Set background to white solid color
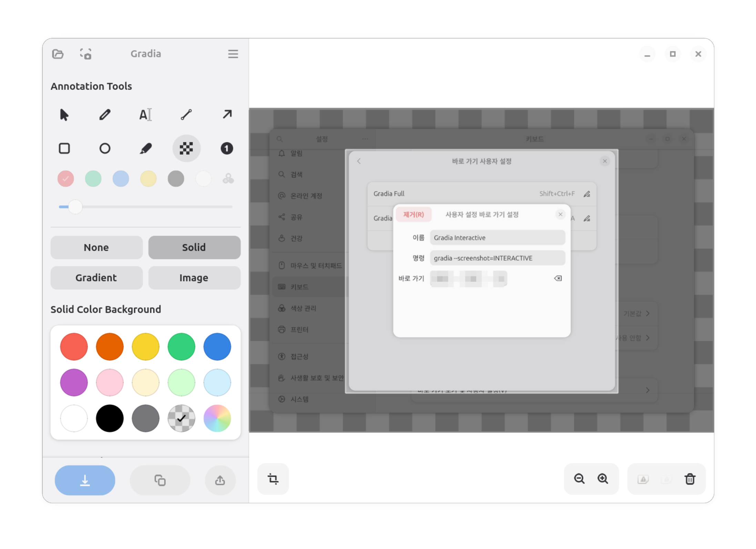Image resolution: width=756 pixels, height=549 pixels. point(74,418)
